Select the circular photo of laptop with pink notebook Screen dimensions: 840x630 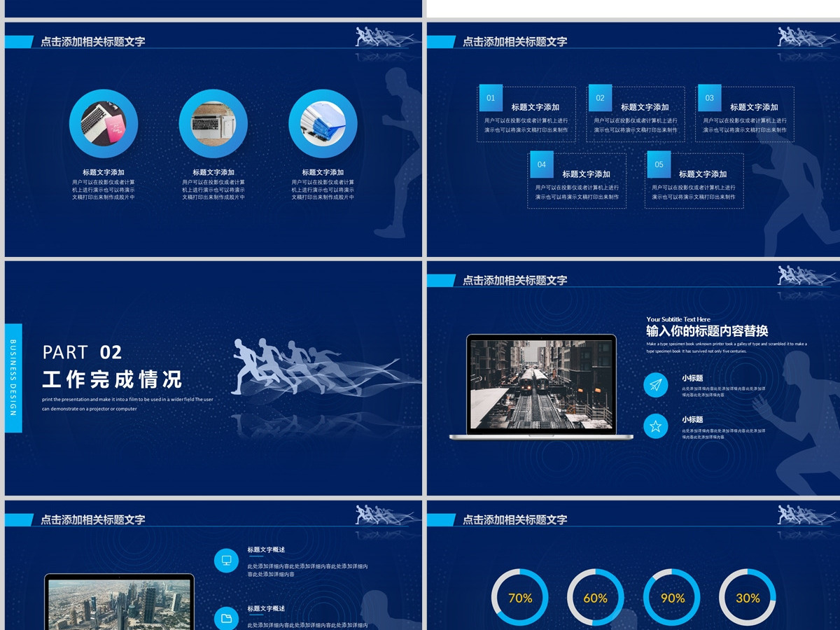(104, 124)
